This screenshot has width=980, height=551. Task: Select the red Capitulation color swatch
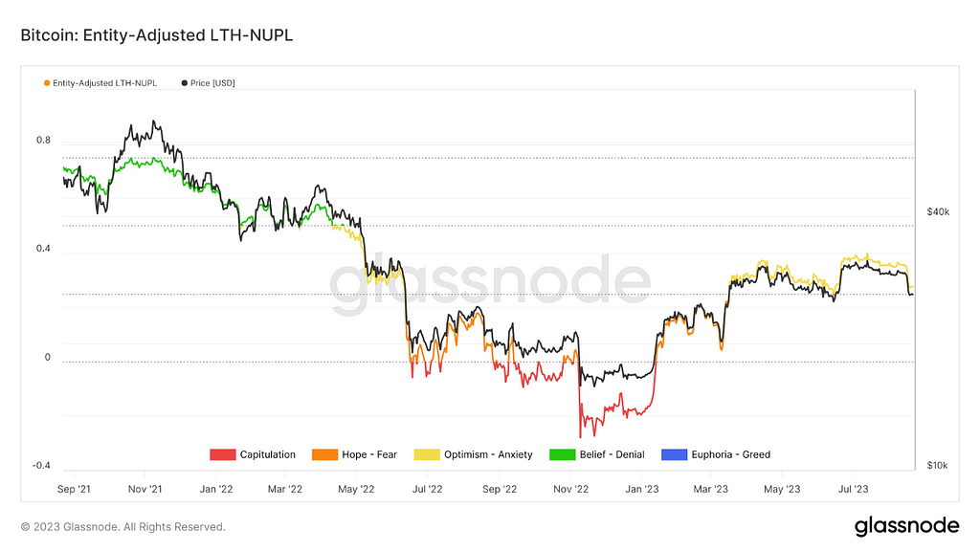(x=222, y=454)
